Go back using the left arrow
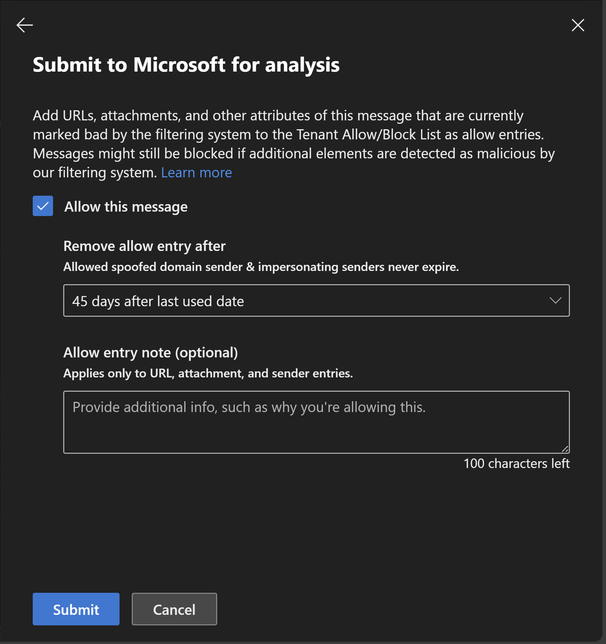 [x=25, y=25]
